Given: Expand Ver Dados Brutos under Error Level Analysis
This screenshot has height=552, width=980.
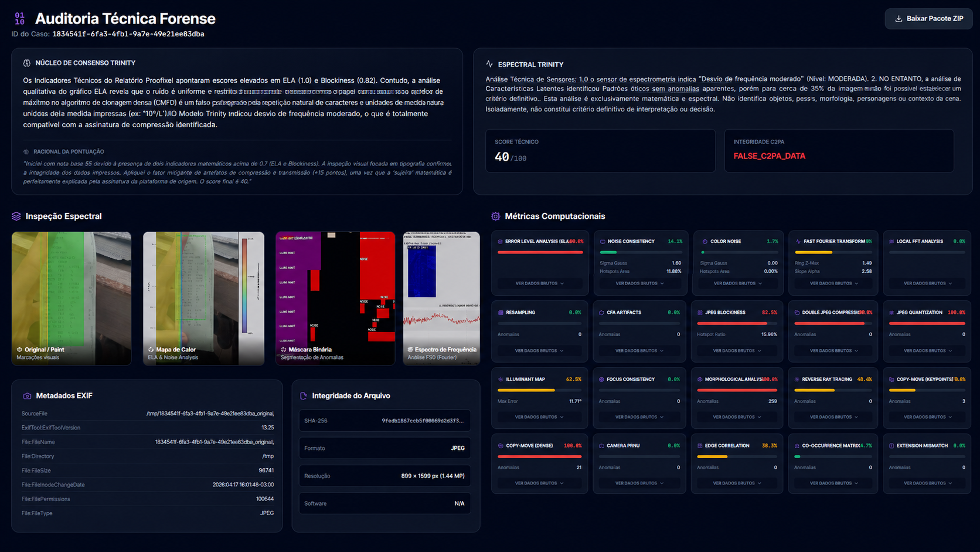Looking at the screenshot, I should (539, 283).
